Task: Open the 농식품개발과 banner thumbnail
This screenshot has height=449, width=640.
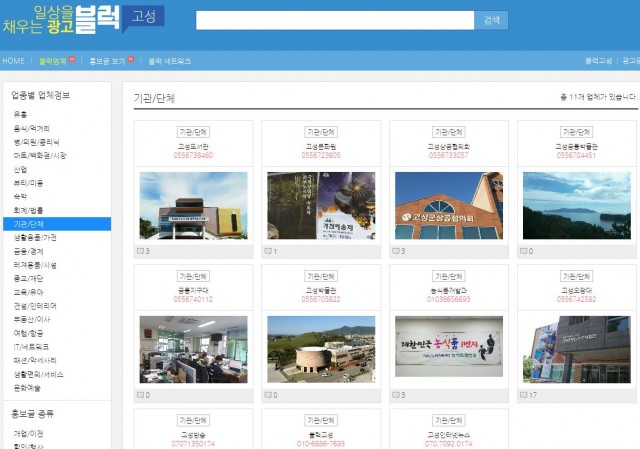Action: point(449,347)
